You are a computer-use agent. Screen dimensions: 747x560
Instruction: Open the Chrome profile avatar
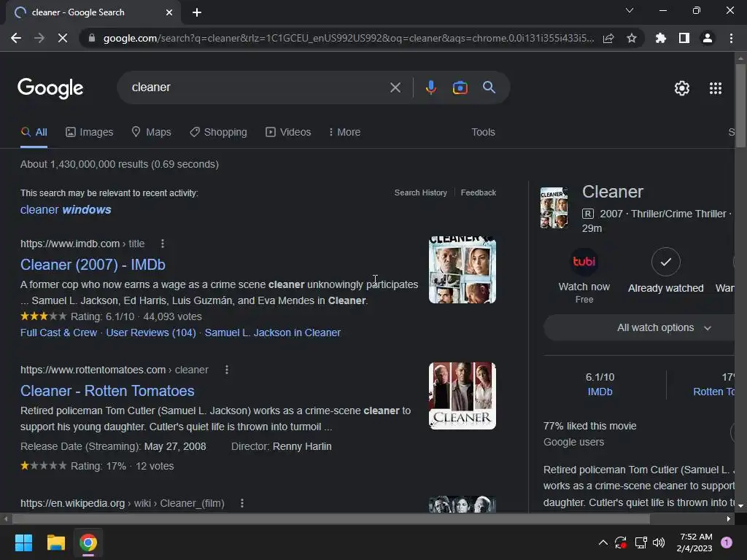(x=708, y=38)
